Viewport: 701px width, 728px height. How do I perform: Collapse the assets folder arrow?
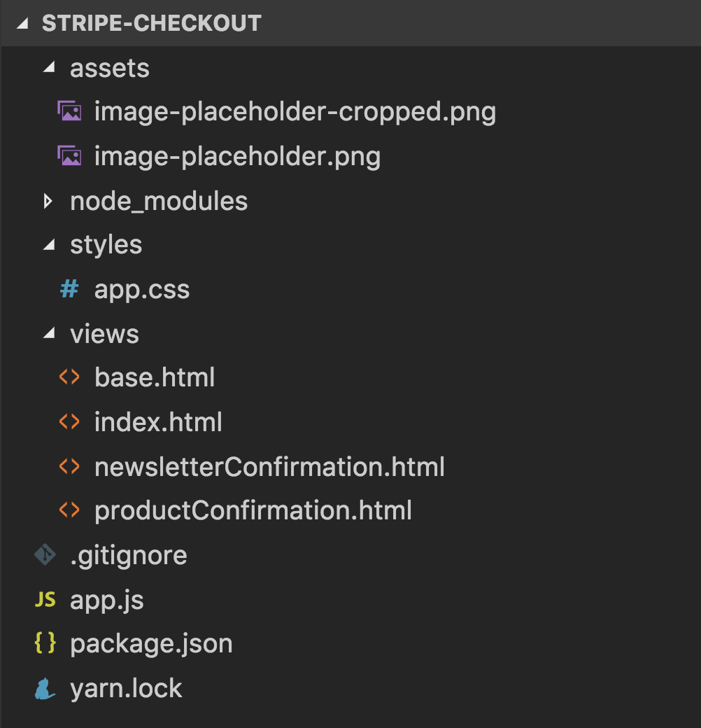(49, 68)
